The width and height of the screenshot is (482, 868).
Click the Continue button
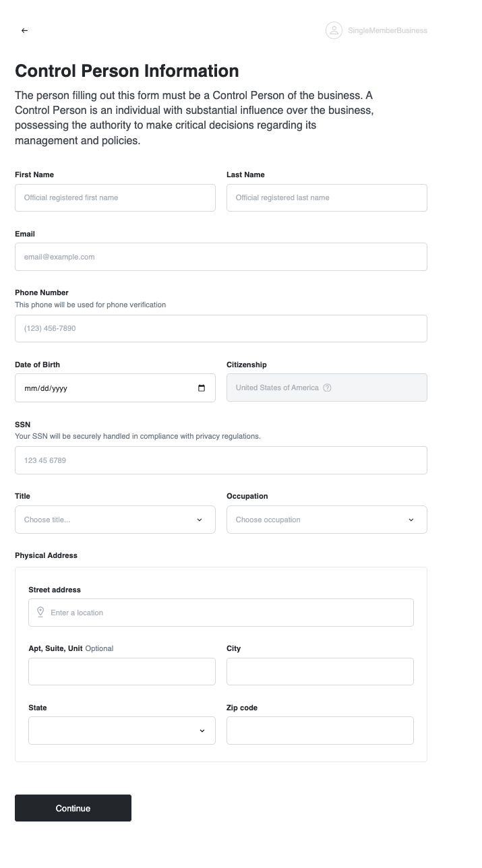(73, 807)
